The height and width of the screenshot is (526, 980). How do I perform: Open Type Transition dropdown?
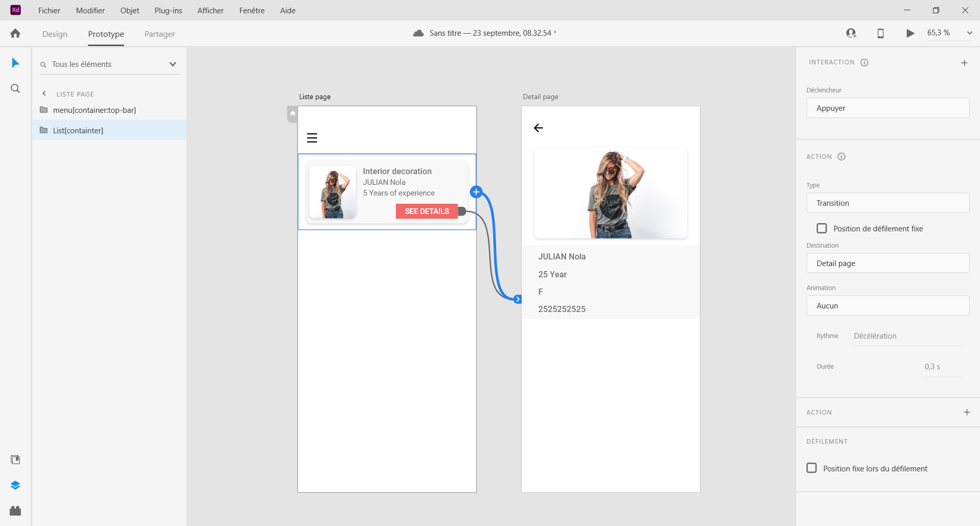(x=888, y=203)
